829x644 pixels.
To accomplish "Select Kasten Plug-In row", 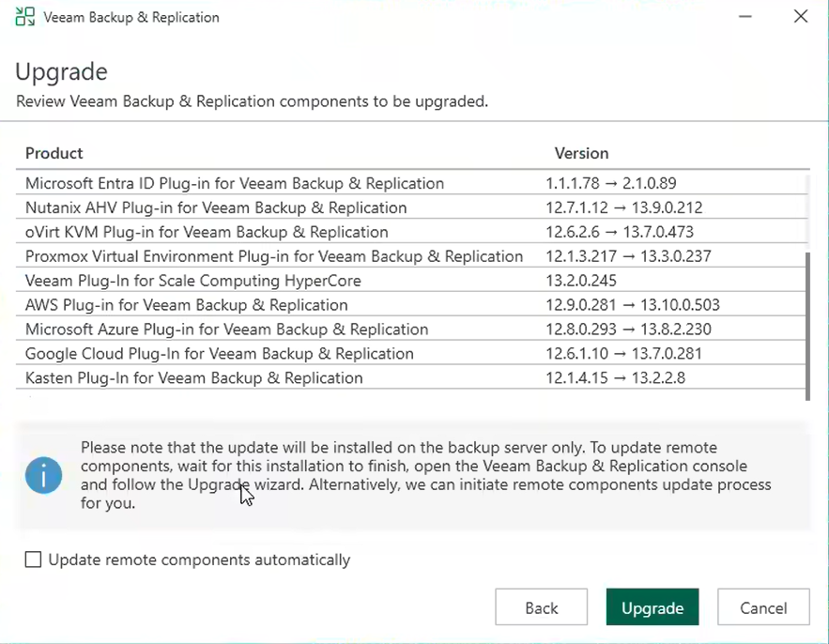I will coord(194,378).
